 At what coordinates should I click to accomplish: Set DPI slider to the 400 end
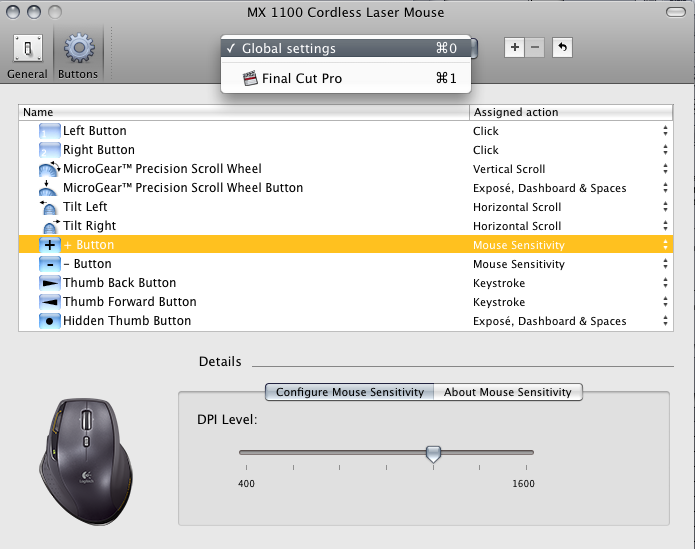point(246,452)
